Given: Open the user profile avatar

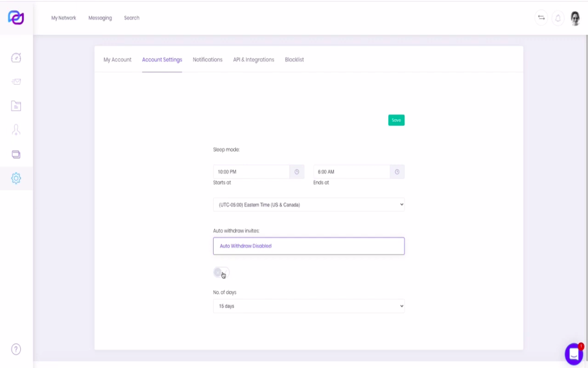Looking at the screenshot, I should (x=575, y=18).
